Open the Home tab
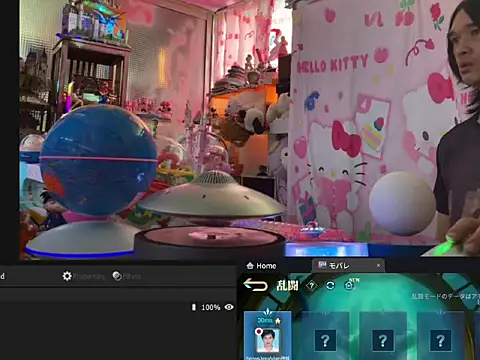This screenshot has height=360, width=480. pos(261,266)
